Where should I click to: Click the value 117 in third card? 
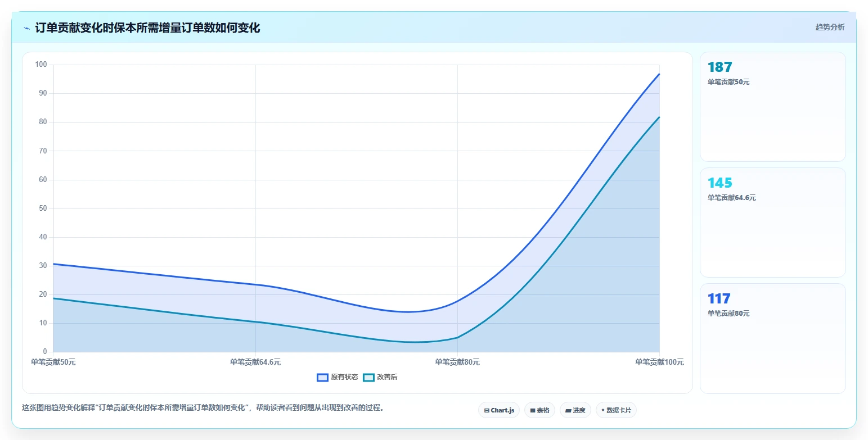719,299
